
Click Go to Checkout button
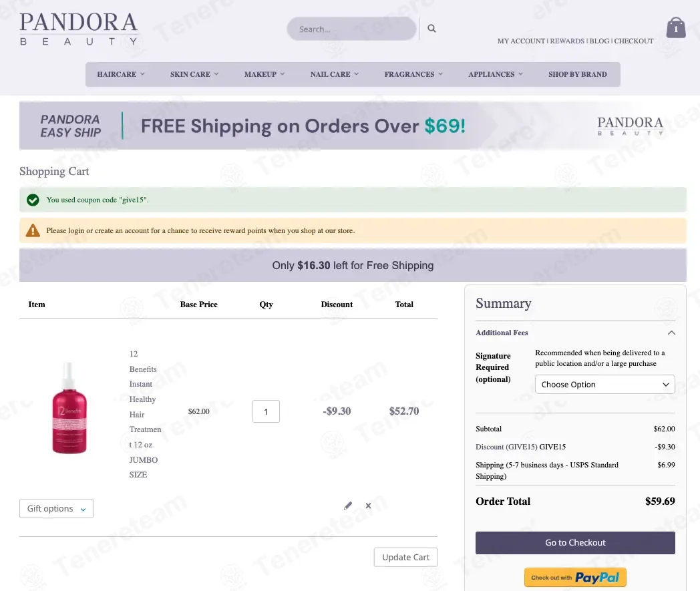tap(575, 543)
